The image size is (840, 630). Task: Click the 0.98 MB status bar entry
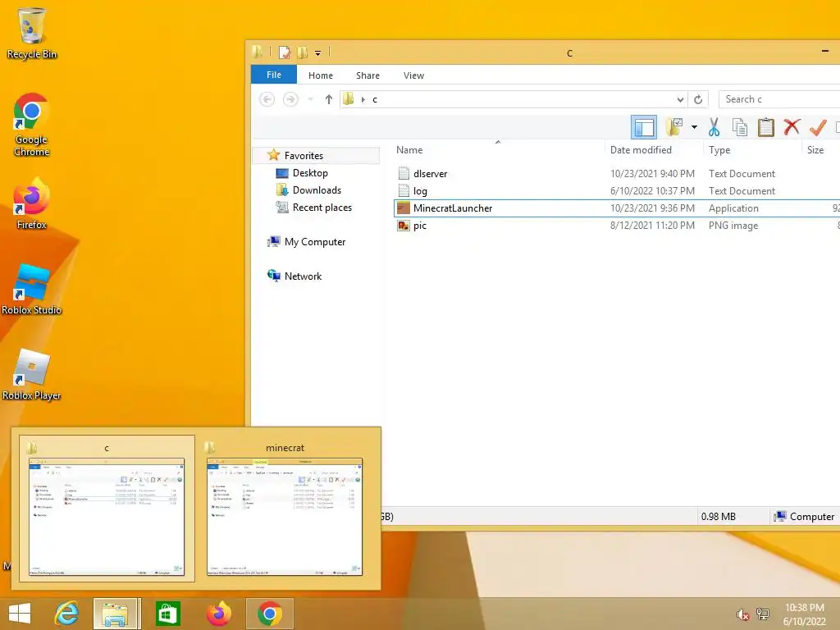[718, 517]
